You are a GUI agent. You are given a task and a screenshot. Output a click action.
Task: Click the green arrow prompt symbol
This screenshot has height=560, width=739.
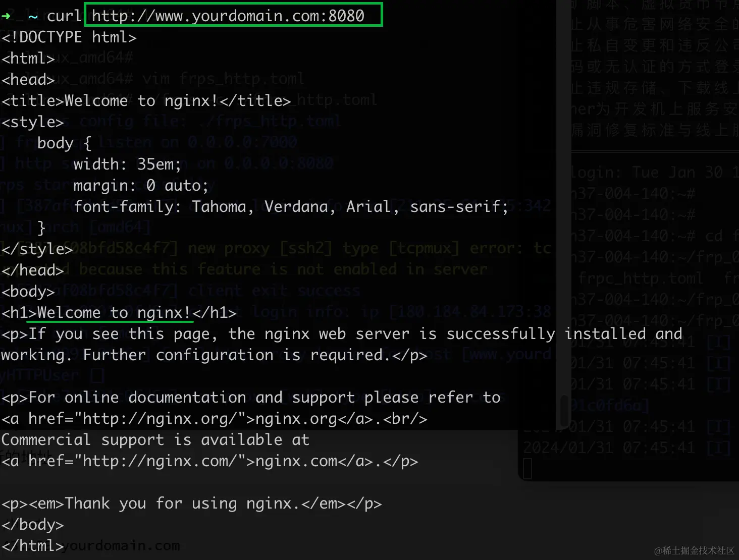6,16
